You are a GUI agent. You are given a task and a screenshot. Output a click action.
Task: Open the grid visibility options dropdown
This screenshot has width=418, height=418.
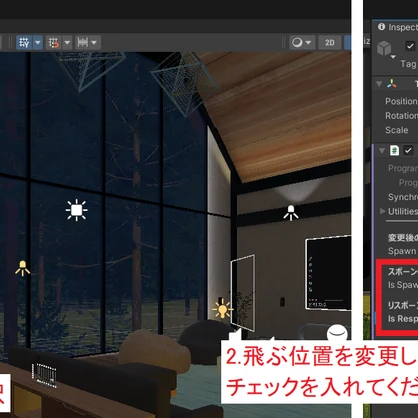point(38,43)
